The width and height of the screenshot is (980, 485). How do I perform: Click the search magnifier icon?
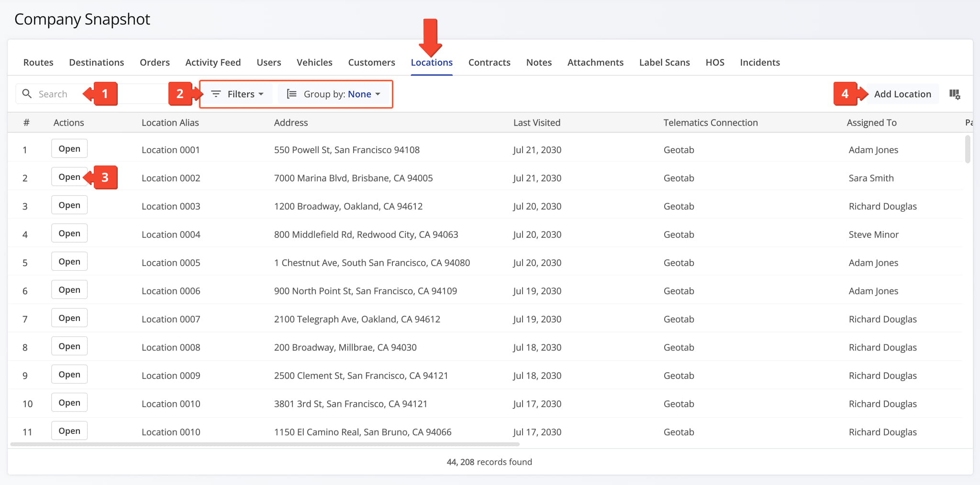(27, 94)
